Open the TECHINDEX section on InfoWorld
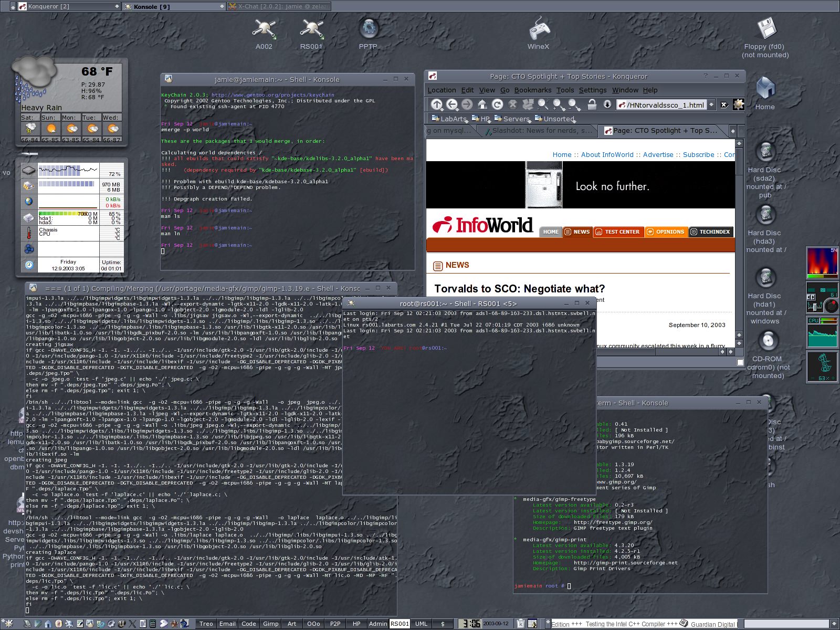The width and height of the screenshot is (840, 630). 710,232
